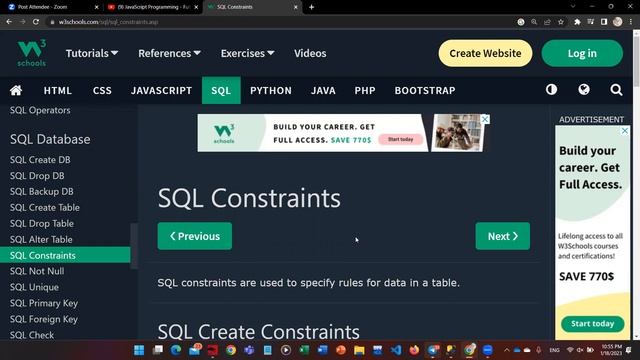Click the Create Website button
The height and width of the screenshot is (360, 640).
tap(485, 53)
